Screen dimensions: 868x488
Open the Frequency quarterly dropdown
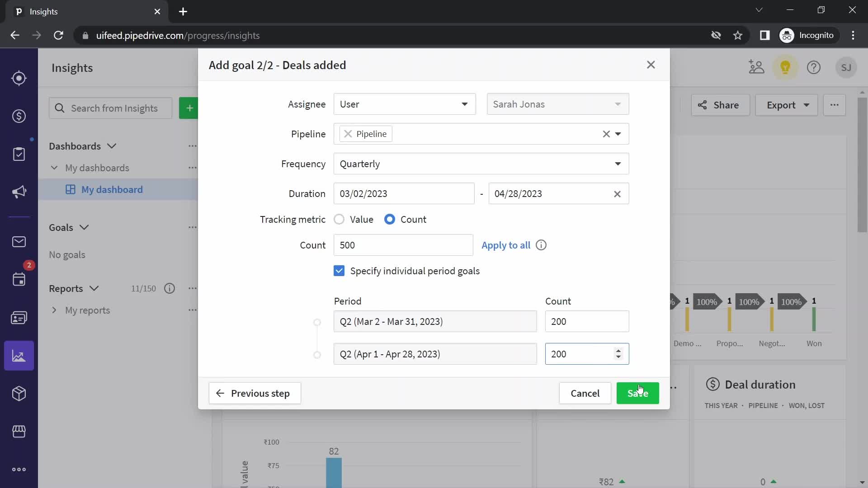[480, 163]
